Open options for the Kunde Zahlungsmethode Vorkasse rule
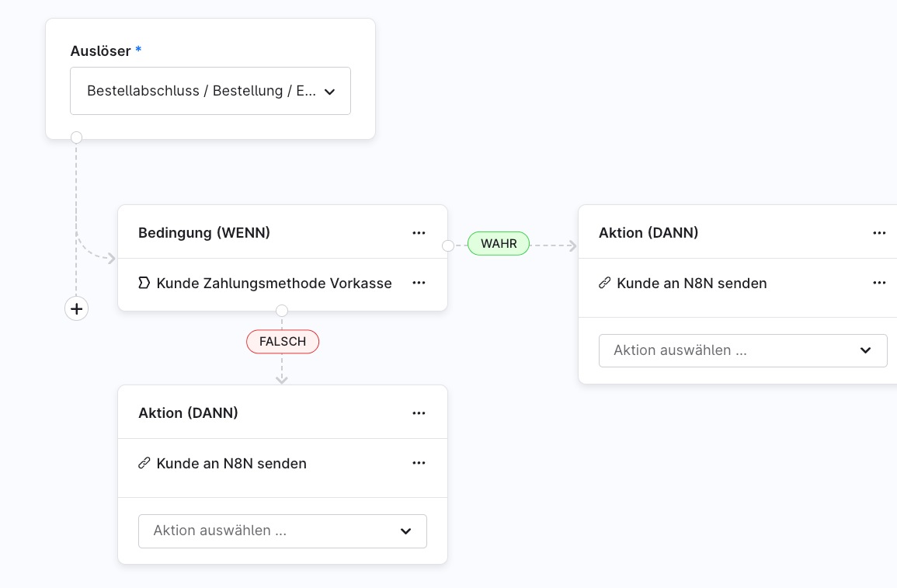Image resolution: width=897 pixels, height=588 pixels. pyautogui.click(x=419, y=284)
